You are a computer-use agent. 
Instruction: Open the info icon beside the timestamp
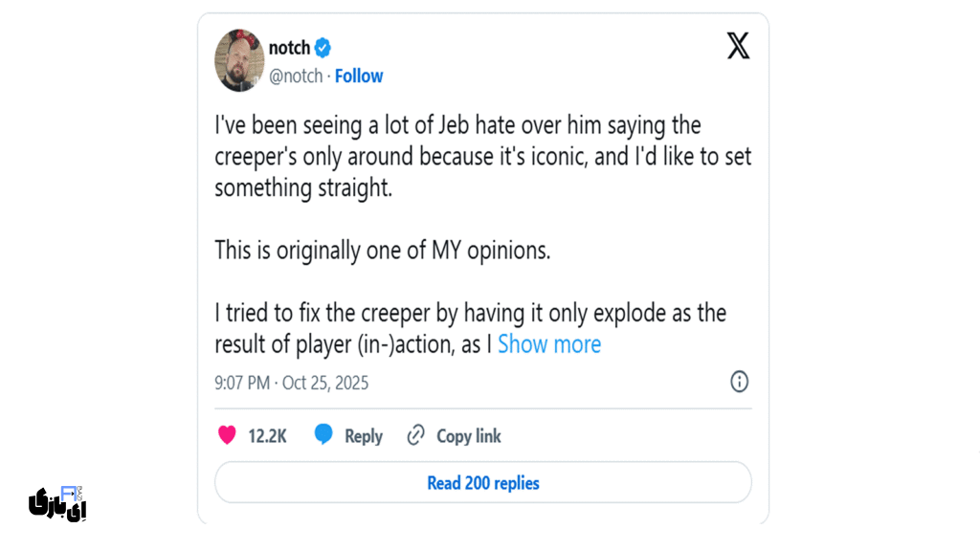click(739, 382)
